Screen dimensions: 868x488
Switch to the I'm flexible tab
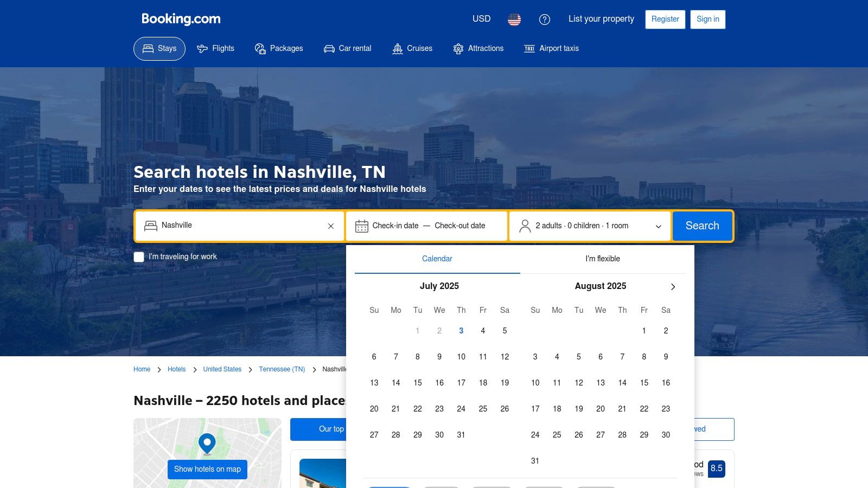click(603, 259)
